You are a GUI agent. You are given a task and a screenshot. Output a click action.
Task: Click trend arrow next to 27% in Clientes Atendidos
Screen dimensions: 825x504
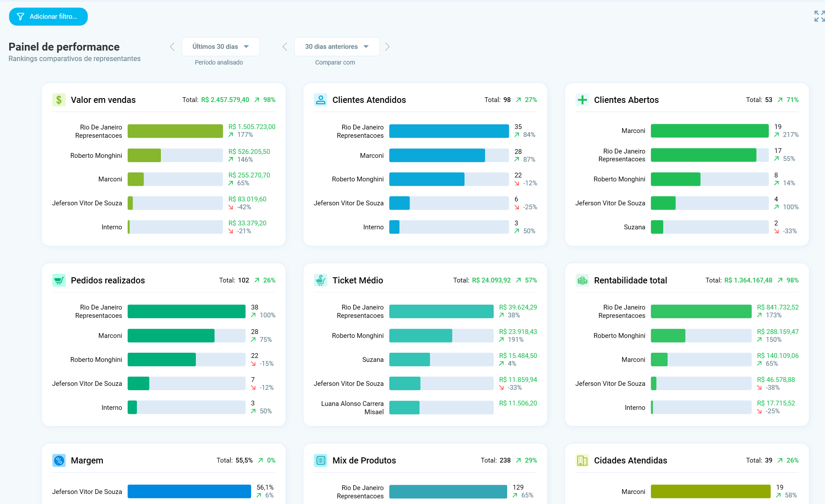click(518, 100)
